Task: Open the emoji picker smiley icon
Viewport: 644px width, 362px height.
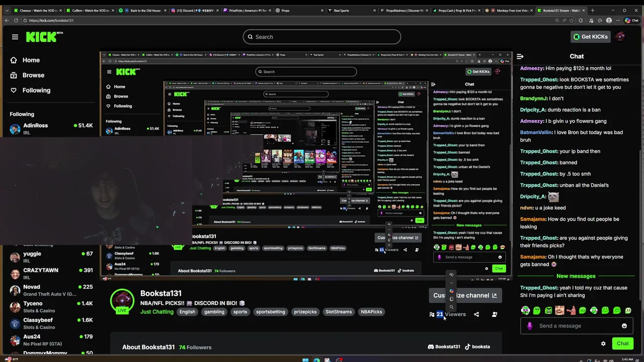Action: 624,326
